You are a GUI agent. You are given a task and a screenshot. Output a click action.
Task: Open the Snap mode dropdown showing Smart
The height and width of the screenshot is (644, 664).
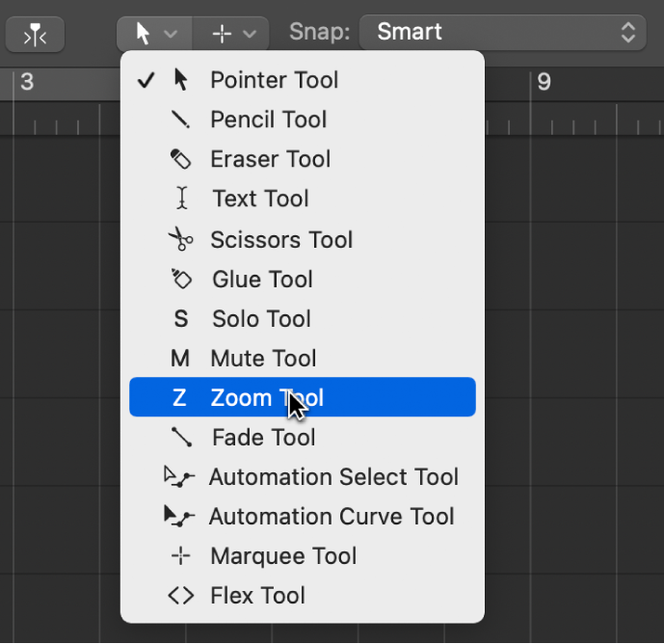(x=502, y=33)
